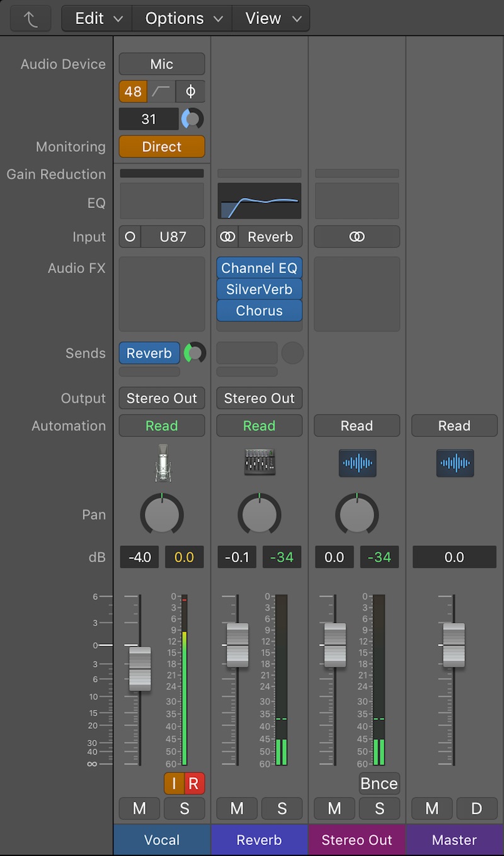Open the Read automation mode on the Reverb channel
Viewport: 504px width, 856px height.
click(260, 426)
